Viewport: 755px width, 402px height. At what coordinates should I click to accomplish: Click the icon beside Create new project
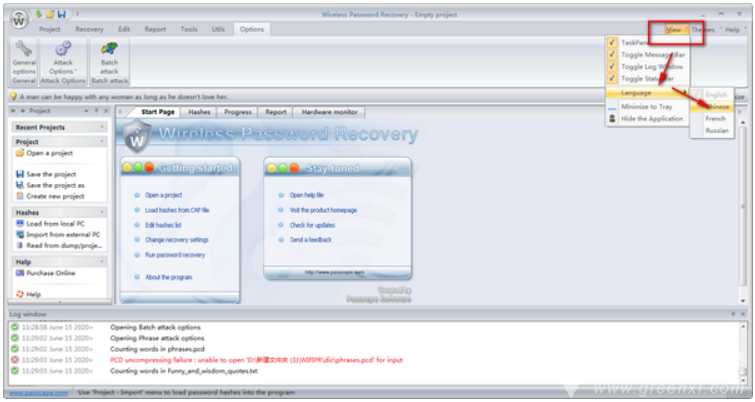click(x=20, y=196)
